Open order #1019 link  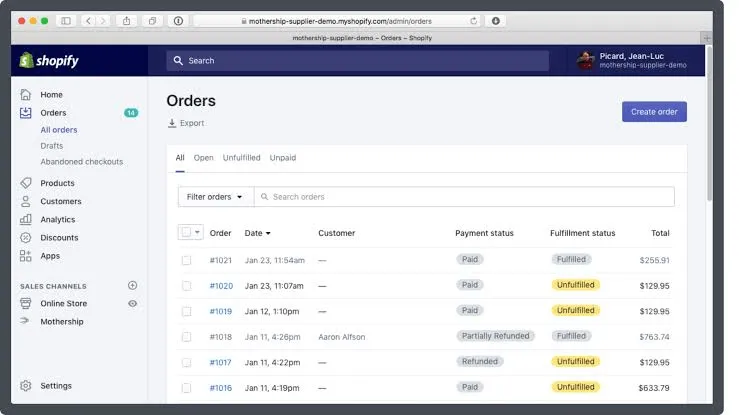221,311
